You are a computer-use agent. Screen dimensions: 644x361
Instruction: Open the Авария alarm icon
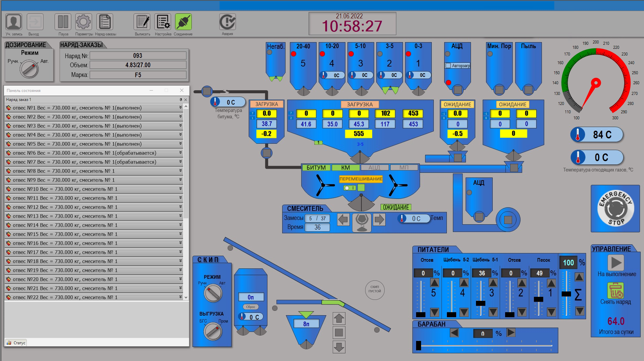[227, 22]
